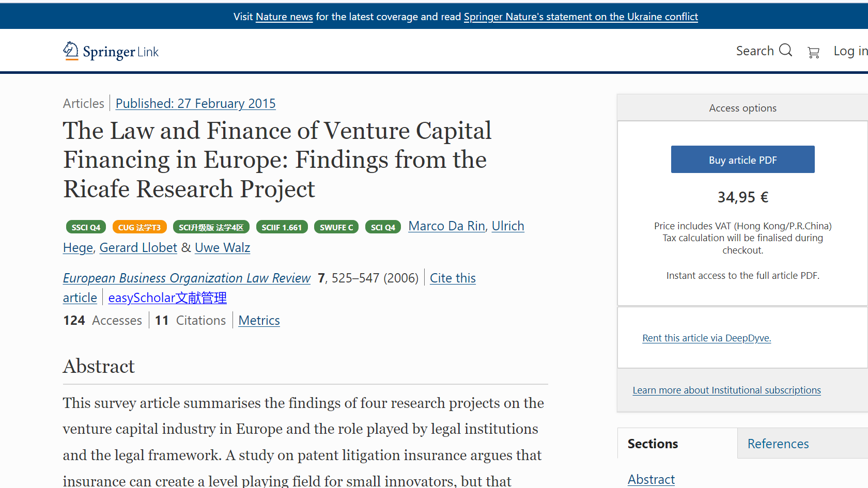Click the SSCI Q4 badge

86,227
